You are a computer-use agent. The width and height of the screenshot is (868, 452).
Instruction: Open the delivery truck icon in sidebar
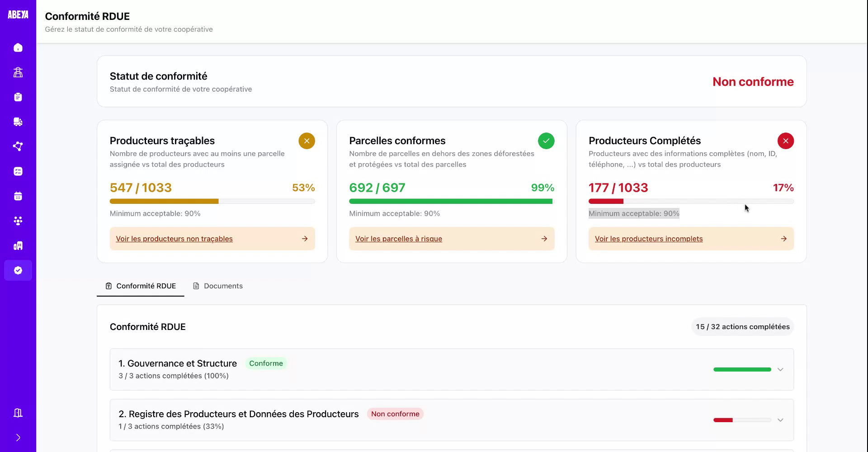click(x=18, y=122)
